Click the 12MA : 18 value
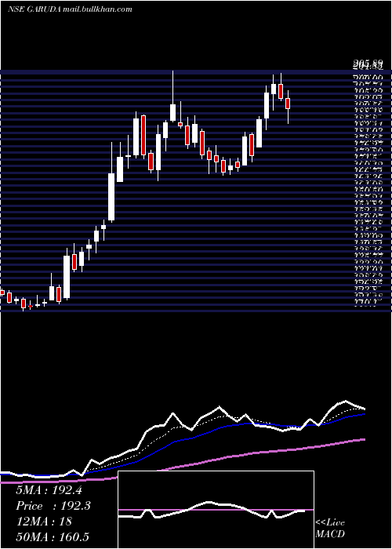 pyautogui.click(x=44, y=522)
